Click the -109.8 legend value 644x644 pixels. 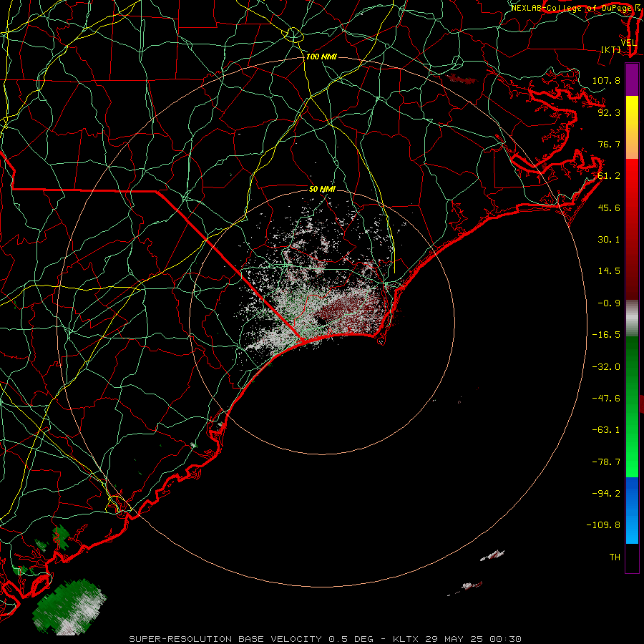click(x=603, y=525)
